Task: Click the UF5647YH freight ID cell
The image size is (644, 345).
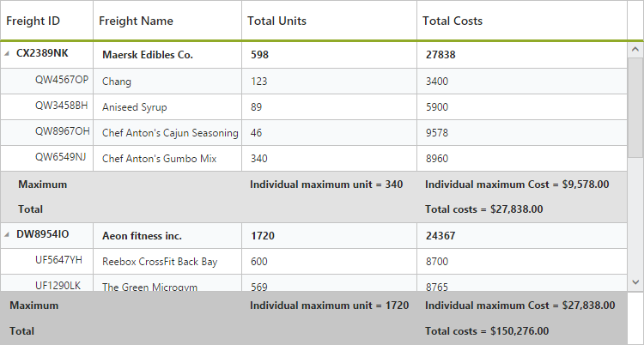Action: coord(58,260)
